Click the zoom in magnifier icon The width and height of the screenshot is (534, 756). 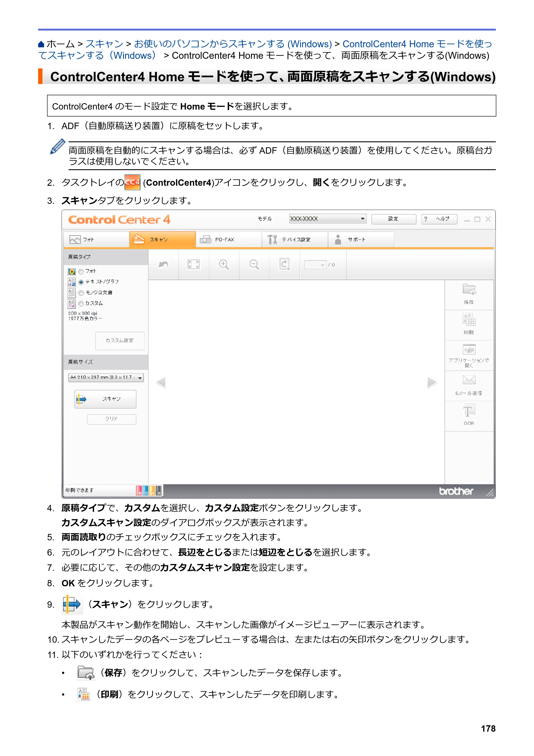tap(224, 265)
